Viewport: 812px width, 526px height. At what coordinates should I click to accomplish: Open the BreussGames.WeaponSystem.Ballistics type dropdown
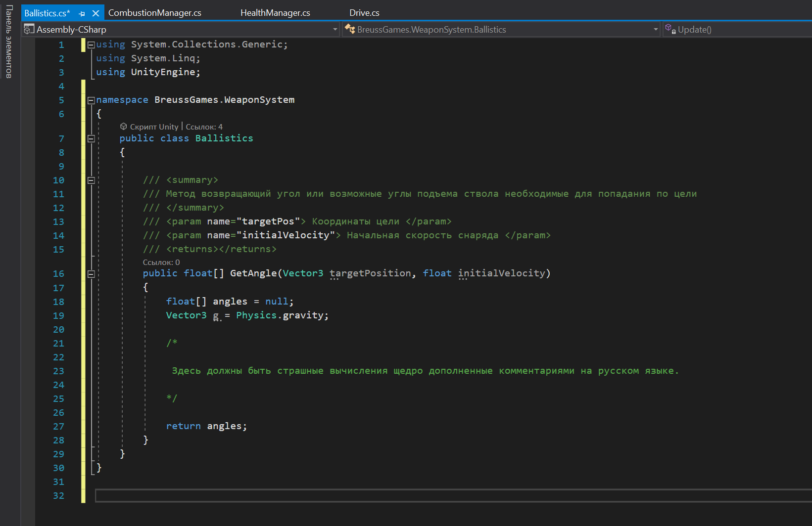[x=656, y=30]
